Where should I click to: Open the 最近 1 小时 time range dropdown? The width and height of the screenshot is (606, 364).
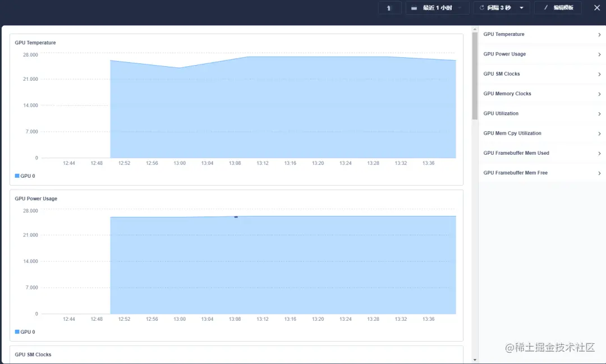(x=437, y=8)
